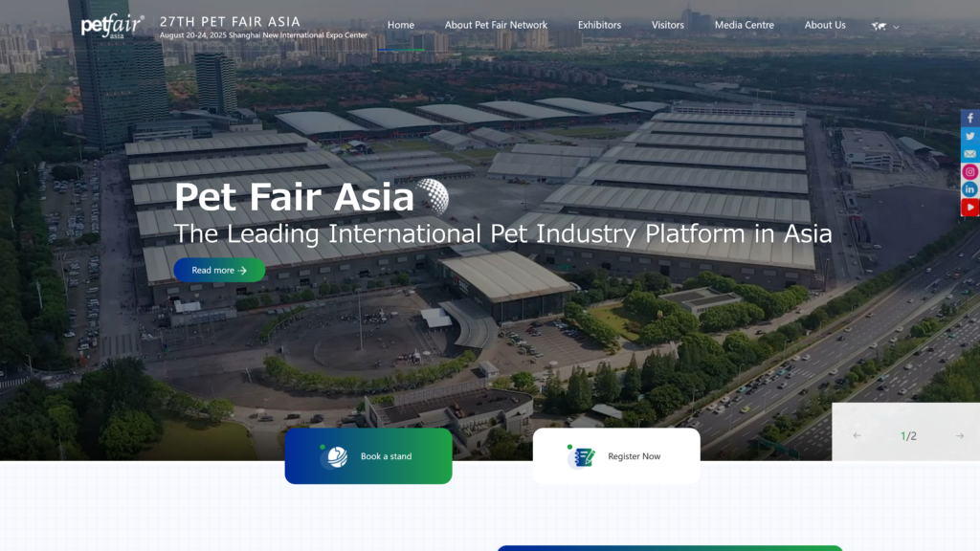
Task: Click the Pet Fair Asia logo
Action: (x=113, y=26)
